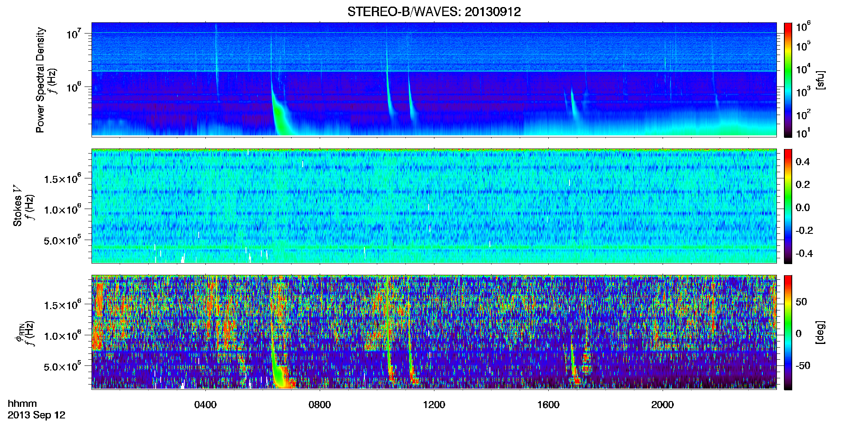Click the 1.5×10^6 tick in Stokes panel
This screenshot has width=868, height=447.
[62, 179]
